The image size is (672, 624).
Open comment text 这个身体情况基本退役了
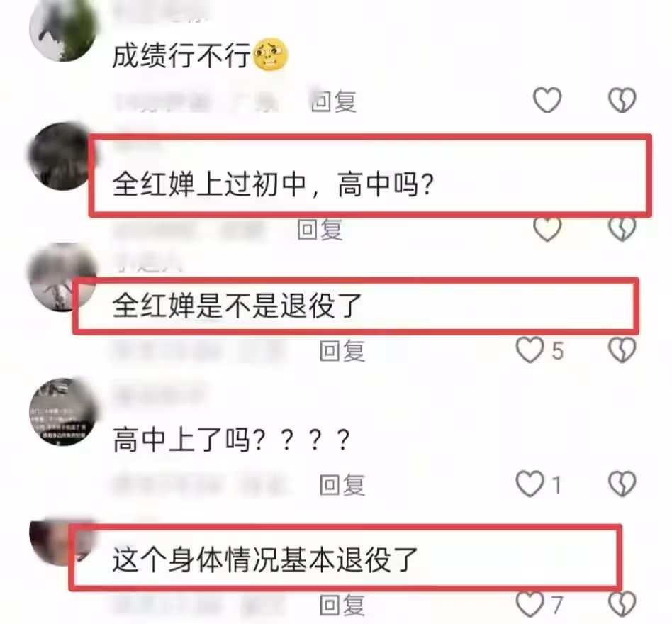click(265, 559)
